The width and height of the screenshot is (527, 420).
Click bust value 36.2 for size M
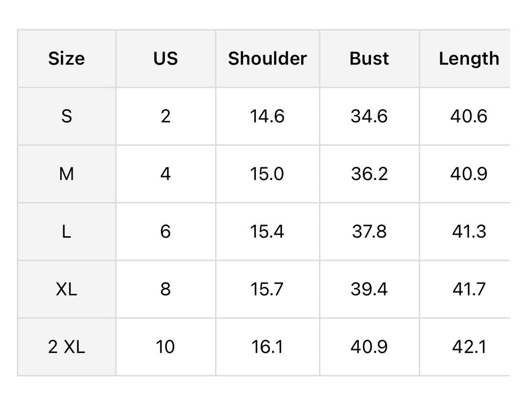[x=369, y=174]
